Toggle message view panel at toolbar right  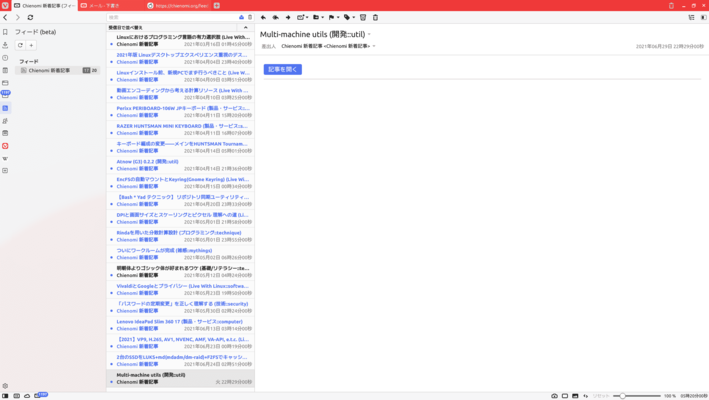coord(704,17)
